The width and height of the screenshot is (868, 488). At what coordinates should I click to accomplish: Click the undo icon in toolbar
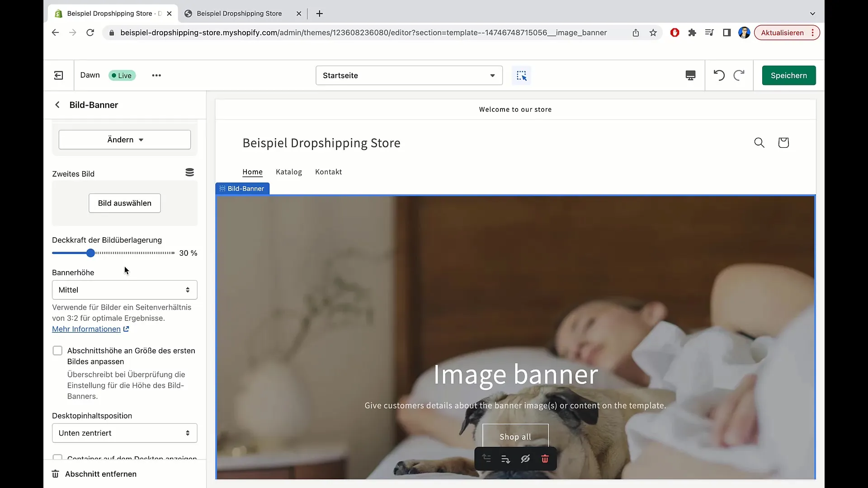coord(719,75)
